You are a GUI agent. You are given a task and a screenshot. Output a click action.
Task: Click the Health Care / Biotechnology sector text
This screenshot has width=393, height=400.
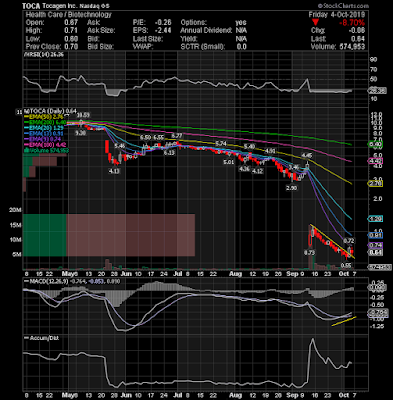[69, 15]
